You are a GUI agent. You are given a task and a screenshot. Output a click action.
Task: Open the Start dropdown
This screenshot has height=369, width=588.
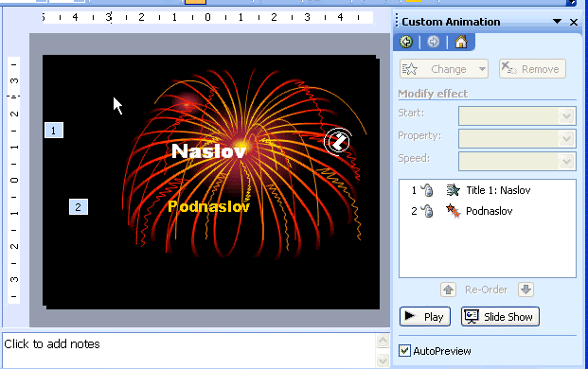(x=517, y=115)
